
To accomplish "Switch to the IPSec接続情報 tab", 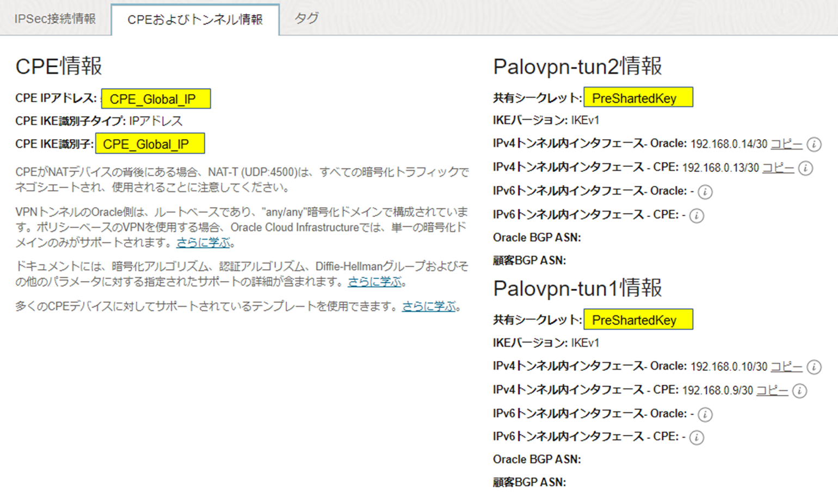I will (55, 18).
